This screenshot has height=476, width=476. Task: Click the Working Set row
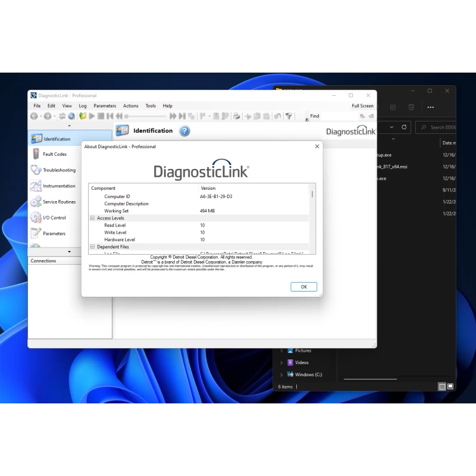[199, 211]
